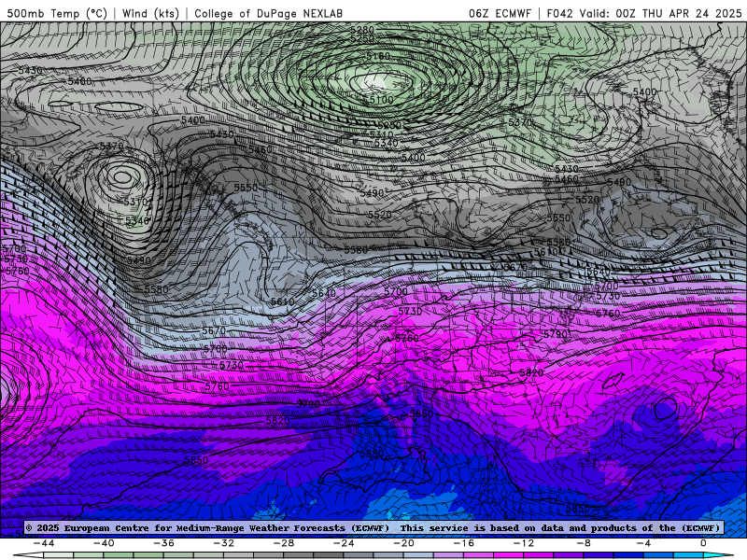This screenshot has width=747, height=560.
Task: Click the "500mb Temp (°C)" title text
Action: [57, 13]
